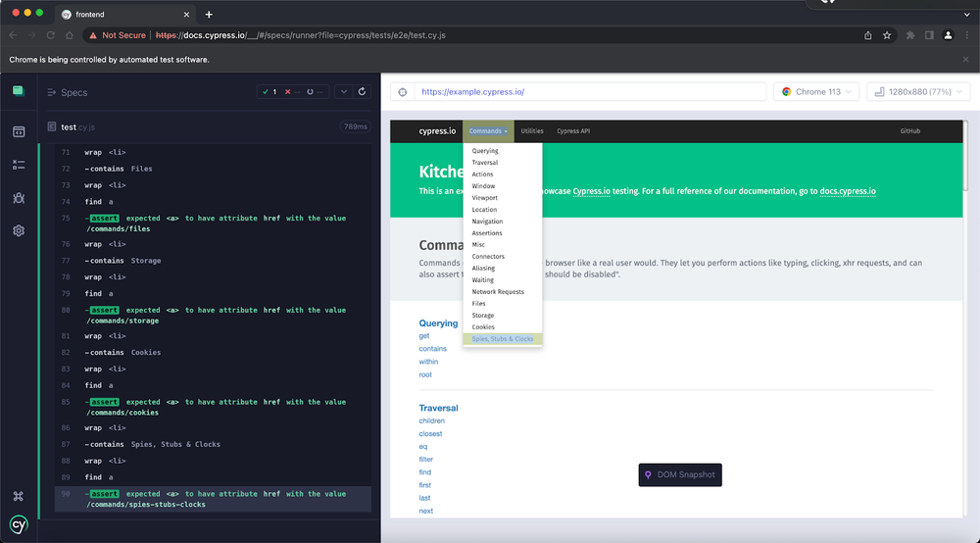Open the 1280x880 viewport size dropdown
The image size is (980, 543).
coord(917,92)
